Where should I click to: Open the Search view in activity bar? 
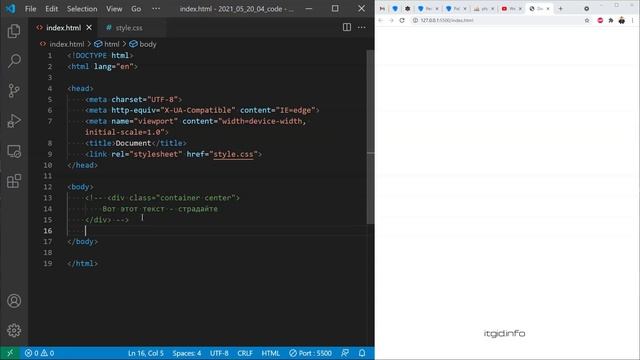(14, 61)
